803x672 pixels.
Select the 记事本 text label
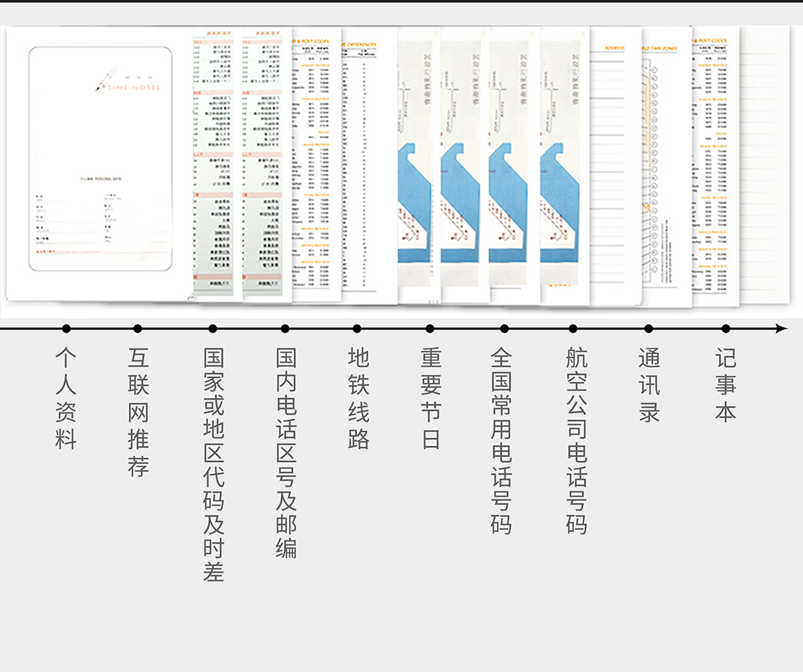pos(725,385)
